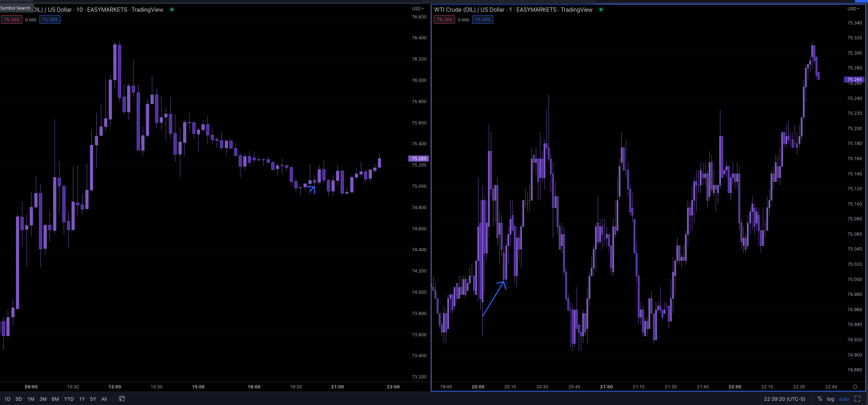Select the All date range
The image size is (868, 405).
pos(104,399)
